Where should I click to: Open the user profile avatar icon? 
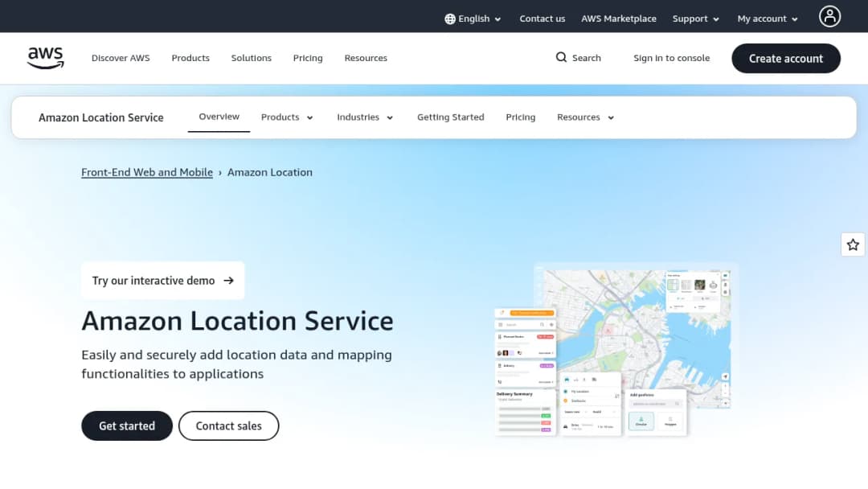(x=829, y=16)
